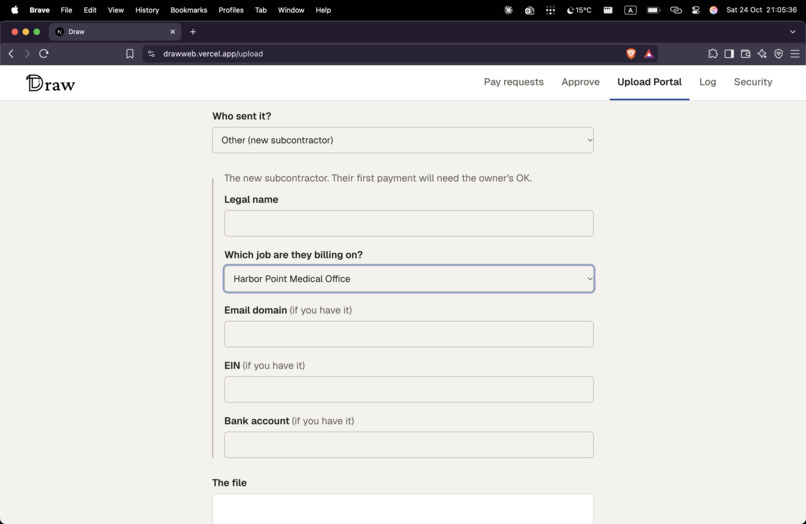Click the weather 15°C menu bar item
The image size is (806, 524).
point(579,10)
